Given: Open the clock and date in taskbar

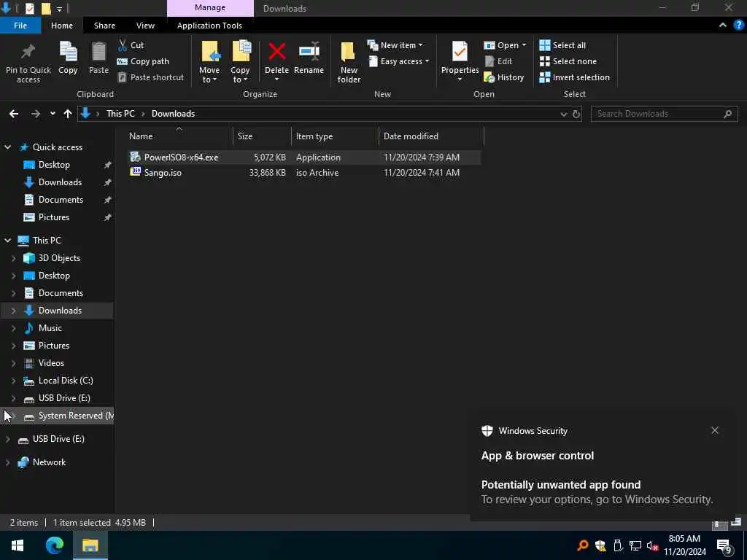Looking at the screenshot, I should 684,545.
